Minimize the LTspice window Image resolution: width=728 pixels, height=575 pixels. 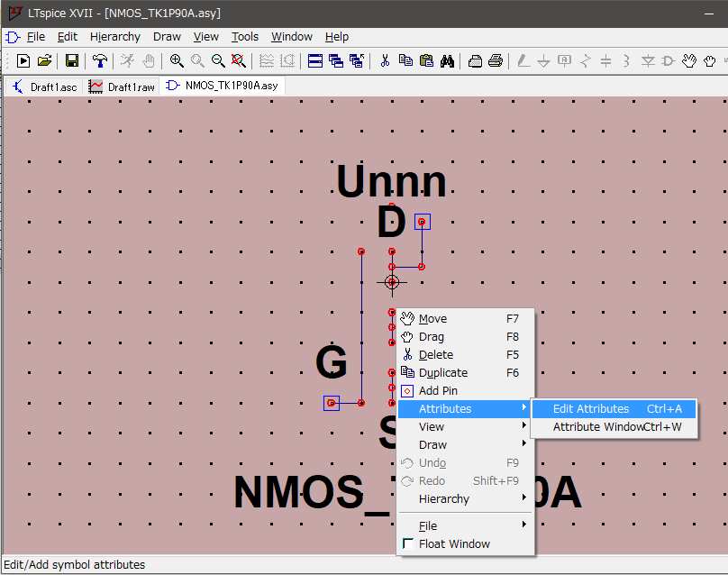(708, 14)
